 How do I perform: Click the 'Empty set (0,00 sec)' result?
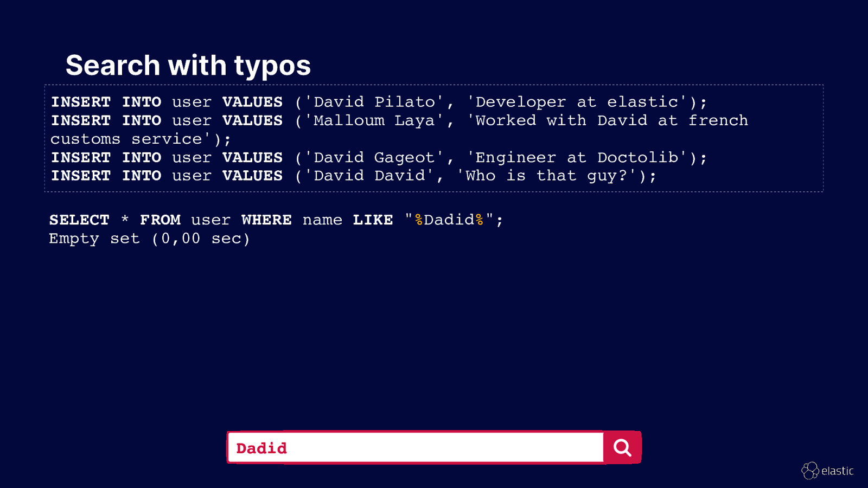click(x=149, y=239)
